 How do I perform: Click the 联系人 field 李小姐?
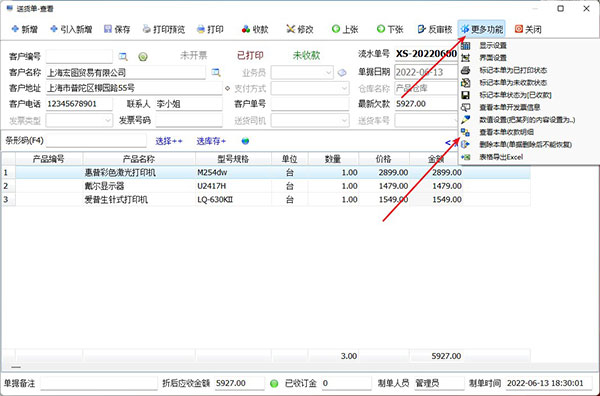(189, 104)
